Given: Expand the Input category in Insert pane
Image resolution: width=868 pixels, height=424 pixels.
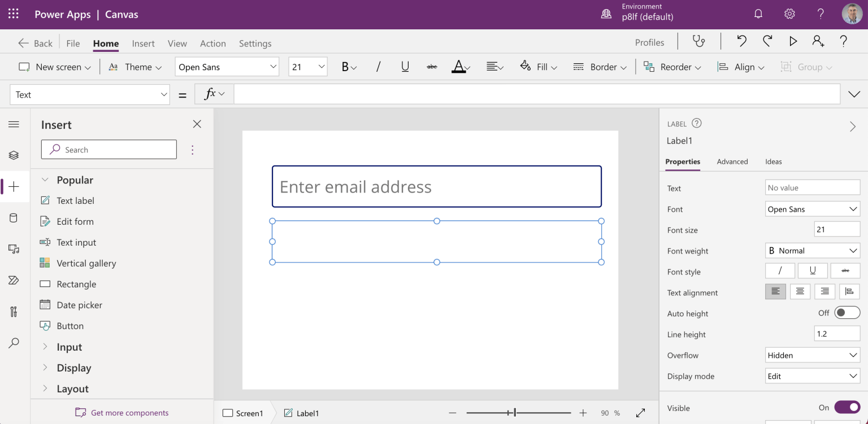Looking at the screenshot, I should click(x=69, y=347).
